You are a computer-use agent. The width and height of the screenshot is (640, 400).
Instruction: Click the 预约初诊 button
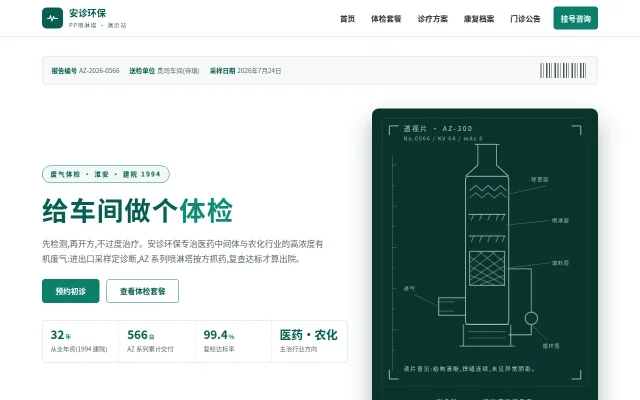[x=71, y=291]
